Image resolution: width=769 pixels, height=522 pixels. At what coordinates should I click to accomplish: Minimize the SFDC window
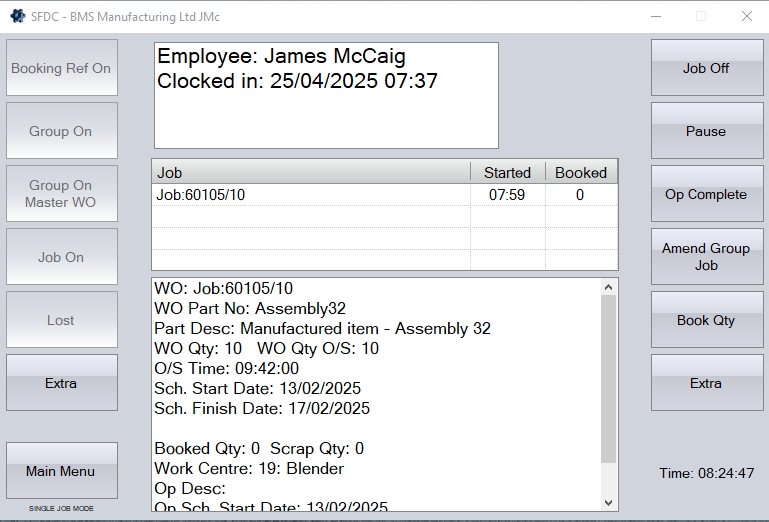coord(655,16)
